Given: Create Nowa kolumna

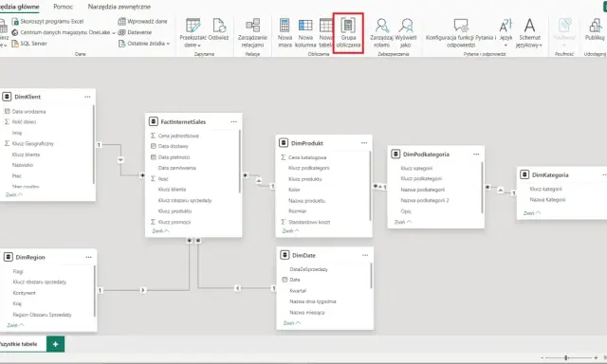Looking at the screenshot, I should [305, 33].
